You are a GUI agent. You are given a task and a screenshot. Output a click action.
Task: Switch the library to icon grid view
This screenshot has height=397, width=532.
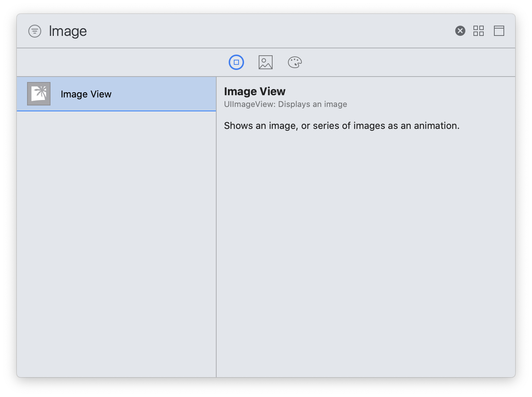pyautogui.click(x=479, y=31)
